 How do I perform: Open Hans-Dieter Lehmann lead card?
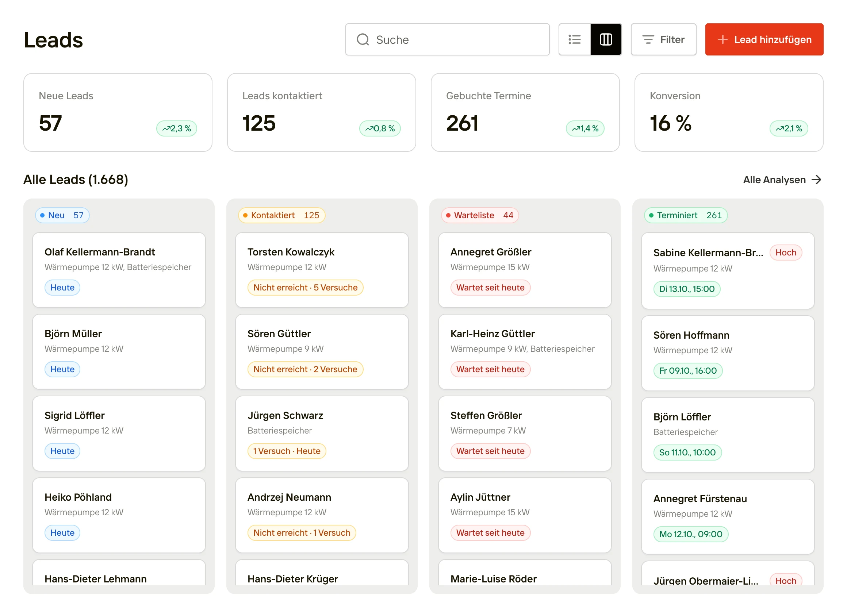point(119,573)
